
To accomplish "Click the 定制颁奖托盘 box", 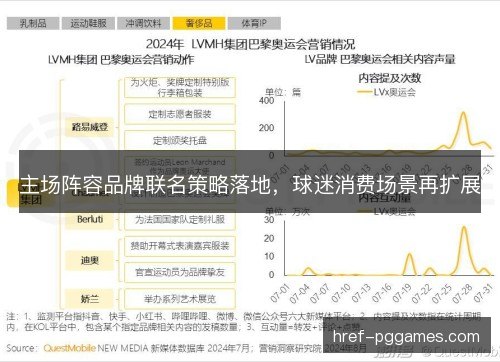I will pos(180,140).
